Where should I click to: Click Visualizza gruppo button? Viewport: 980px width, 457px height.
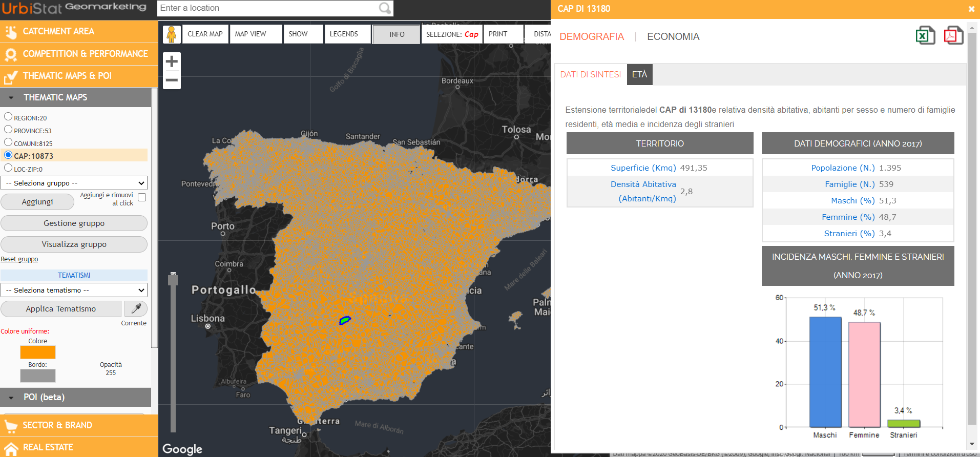click(x=74, y=244)
